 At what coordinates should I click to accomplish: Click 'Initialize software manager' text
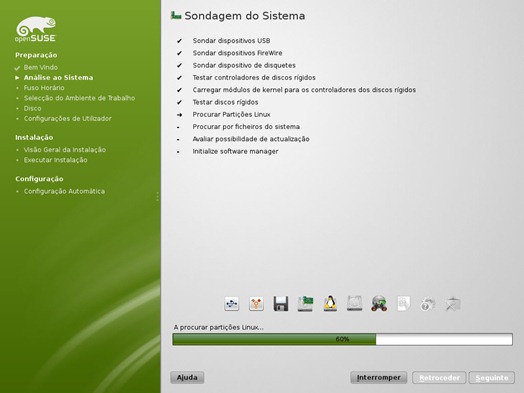tap(235, 151)
